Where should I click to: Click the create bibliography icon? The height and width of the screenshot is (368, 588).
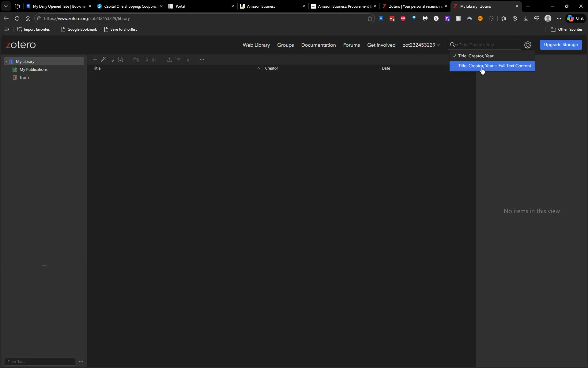[187, 59]
